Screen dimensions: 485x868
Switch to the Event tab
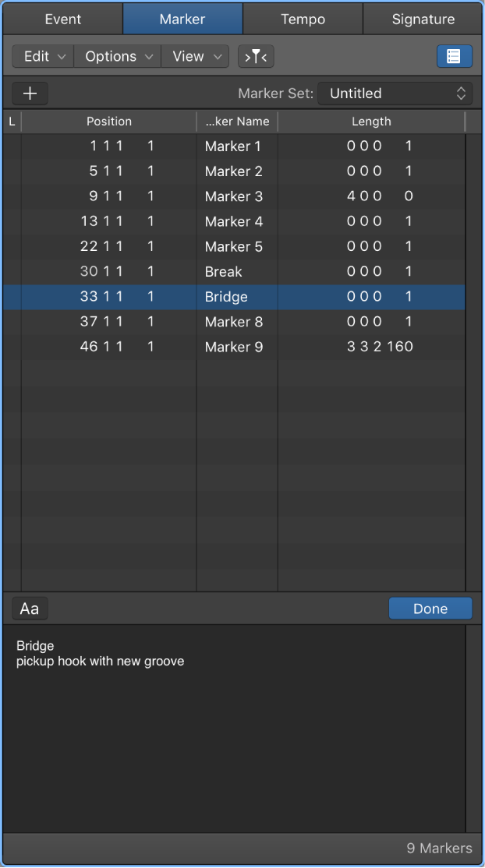[x=63, y=19]
